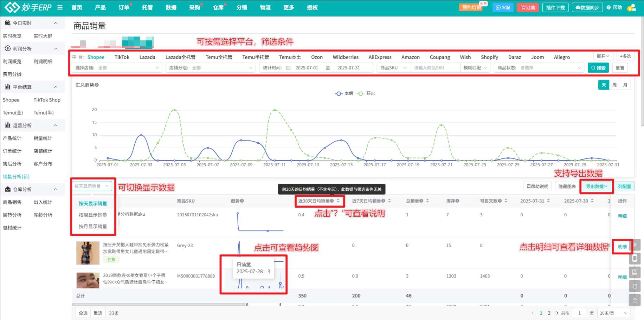The width and height of the screenshot is (644, 320).
Task: Switch trend chart to 月 view
Action: [625, 85]
